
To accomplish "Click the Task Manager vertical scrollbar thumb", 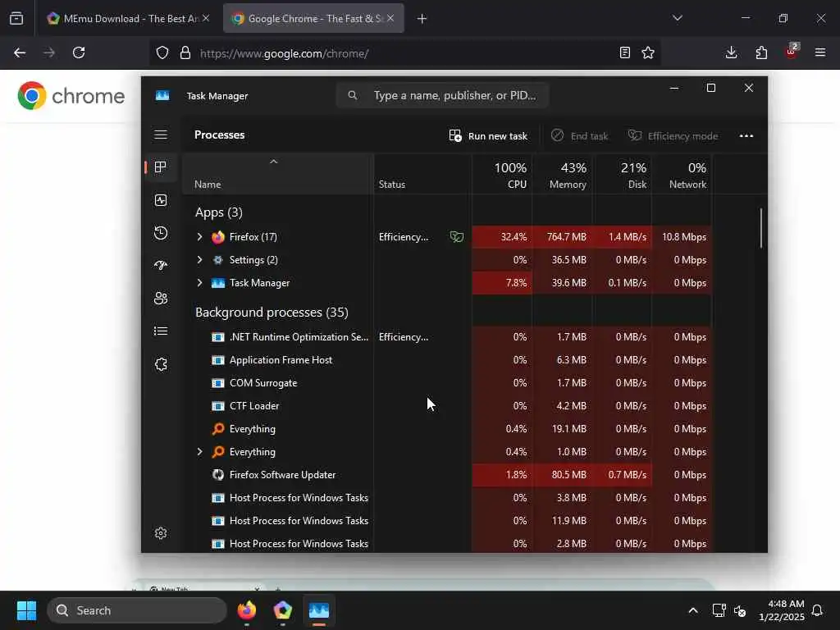I will (x=760, y=228).
